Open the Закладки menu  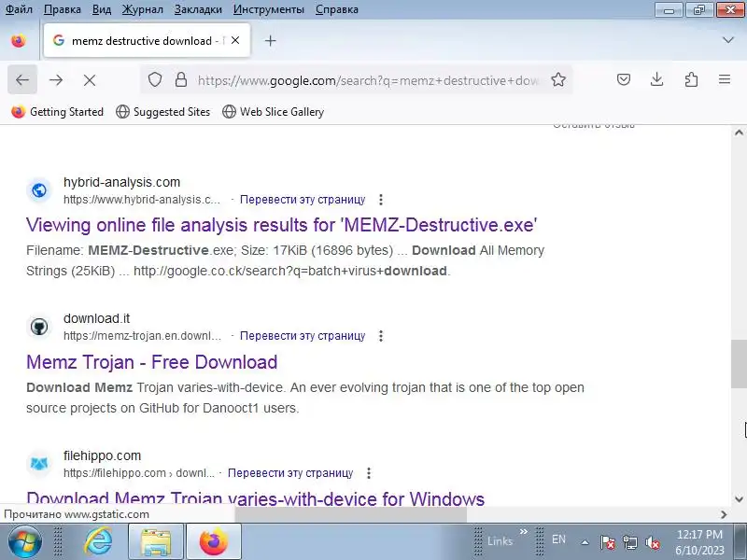pyautogui.click(x=198, y=9)
